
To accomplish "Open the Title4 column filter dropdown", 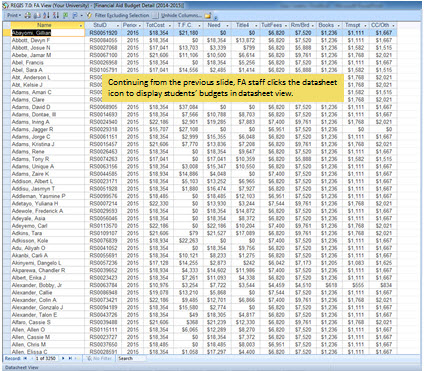I will click(x=256, y=26).
